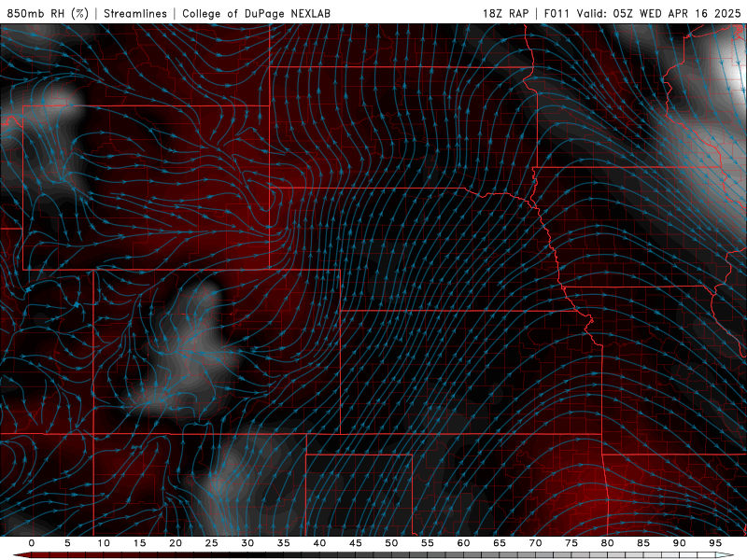
Task: Choose the "35" scale label
Action: (x=284, y=543)
